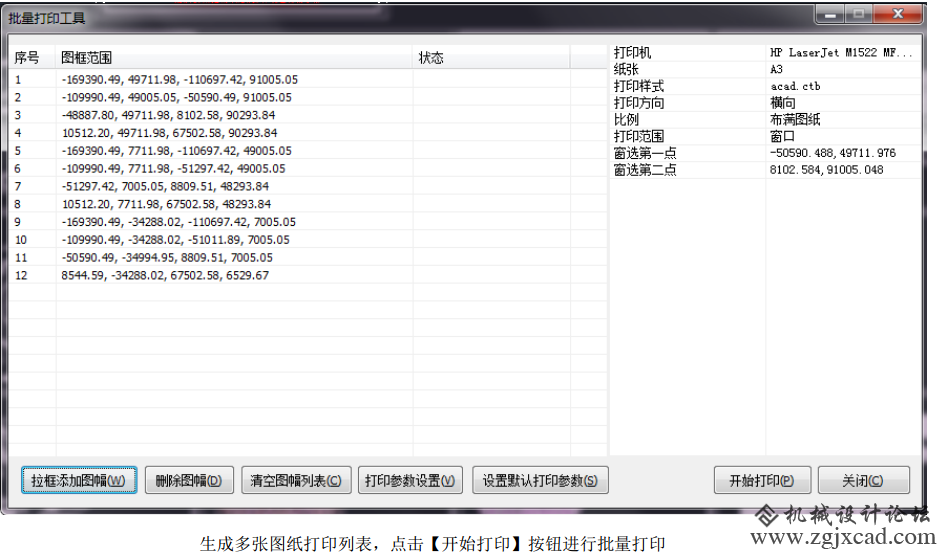Select row 3 starting with -48887.80
The image size is (943, 558).
coord(308,115)
